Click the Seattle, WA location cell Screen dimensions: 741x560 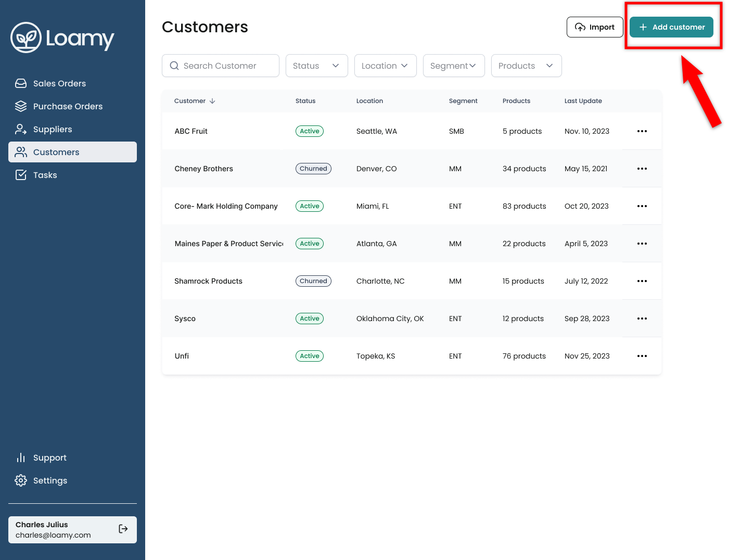pyautogui.click(x=377, y=131)
